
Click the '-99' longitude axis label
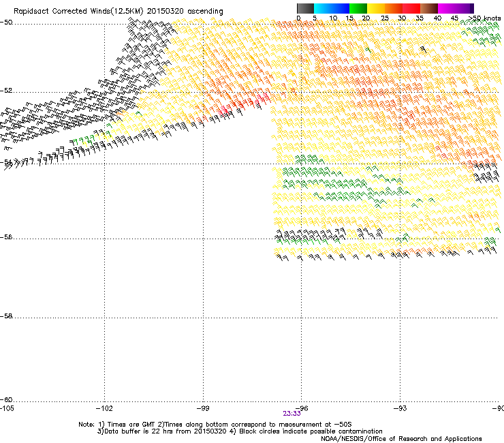pos(203,408)
